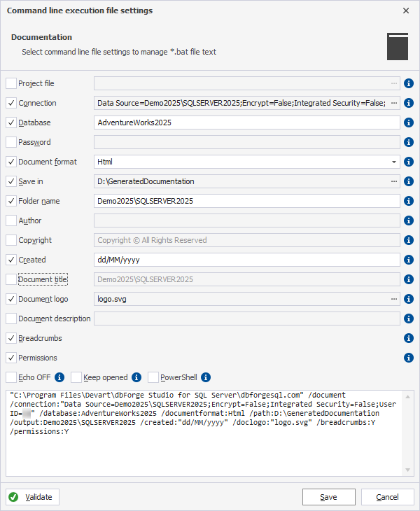Open info icon beside Keep opened

coord(136,377)
